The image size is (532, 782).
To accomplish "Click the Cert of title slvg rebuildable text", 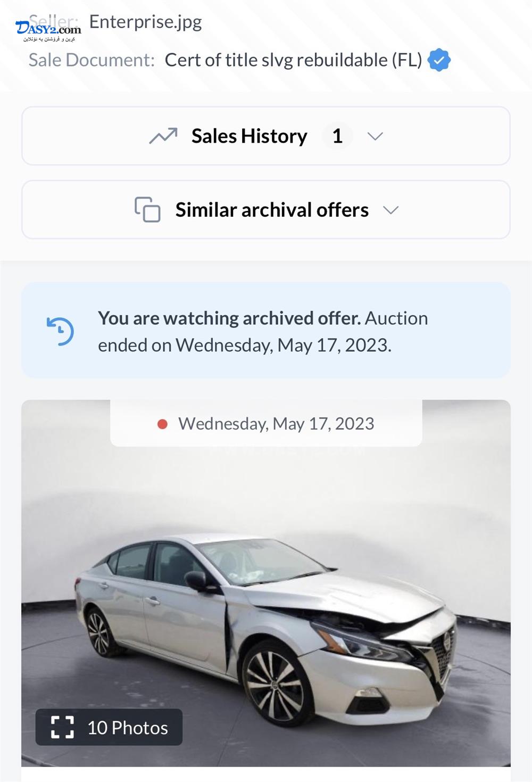I will click(x=293, y=60).
